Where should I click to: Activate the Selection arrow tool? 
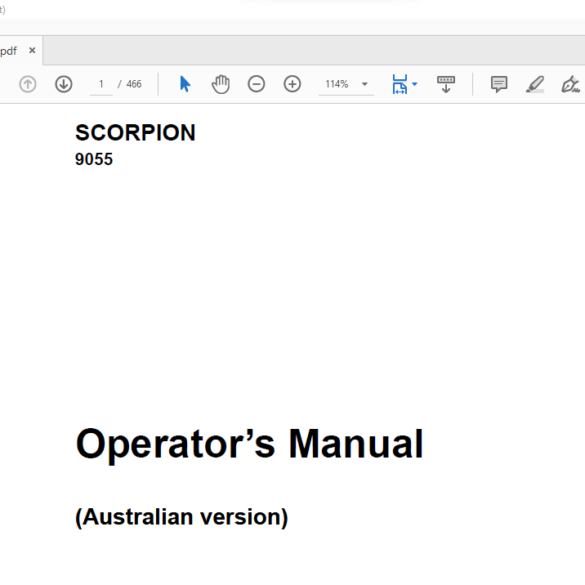pos(185,84)
